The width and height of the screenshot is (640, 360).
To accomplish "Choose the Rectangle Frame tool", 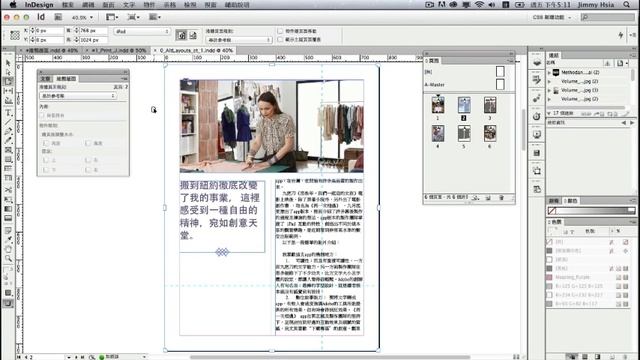I will [x=8, y=150].
